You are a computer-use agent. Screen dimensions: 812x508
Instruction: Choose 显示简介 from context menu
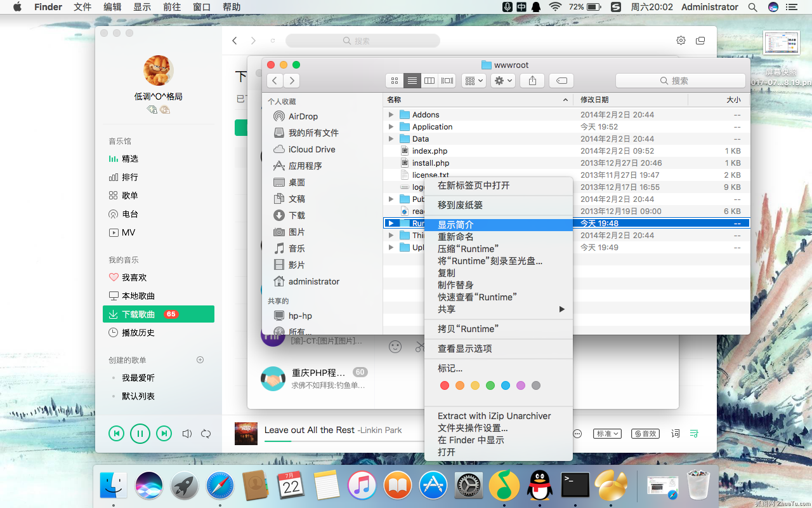point(499,225)
